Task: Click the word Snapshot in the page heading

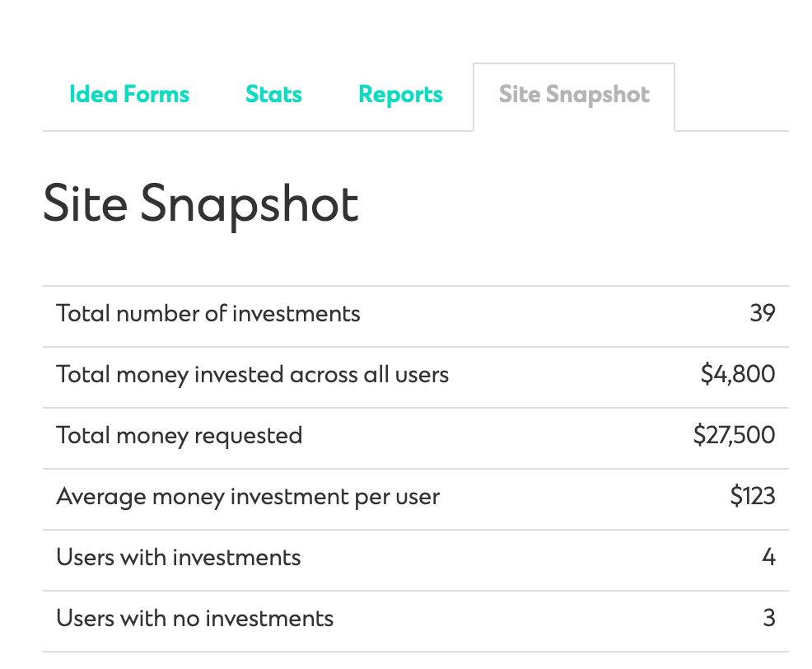Action: pos(249,206)
